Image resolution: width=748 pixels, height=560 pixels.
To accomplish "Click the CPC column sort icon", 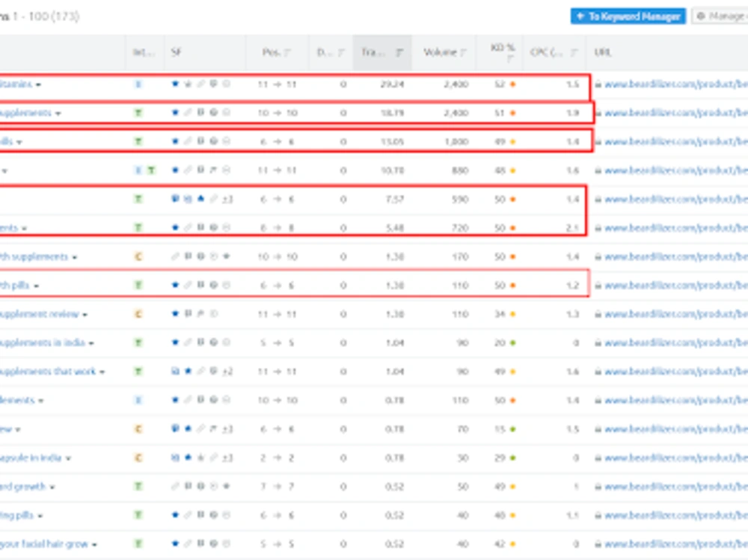I will (574, 52).
